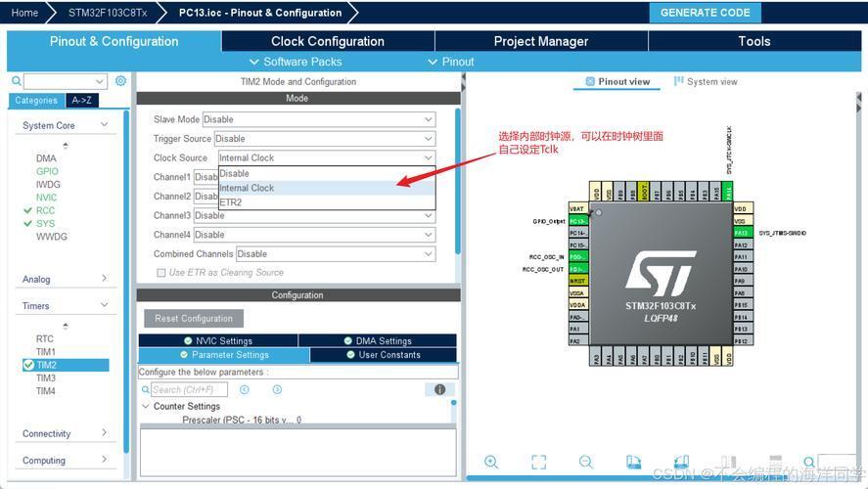Image resolution: width=868 pixels, height=489 pixels.
Task: Switch to Tools tab
Action: point(754,41)
